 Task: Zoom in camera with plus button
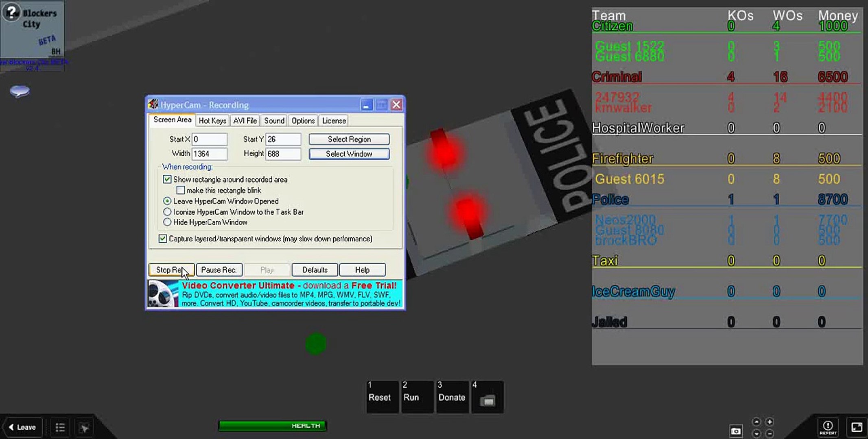coord(770,422)
